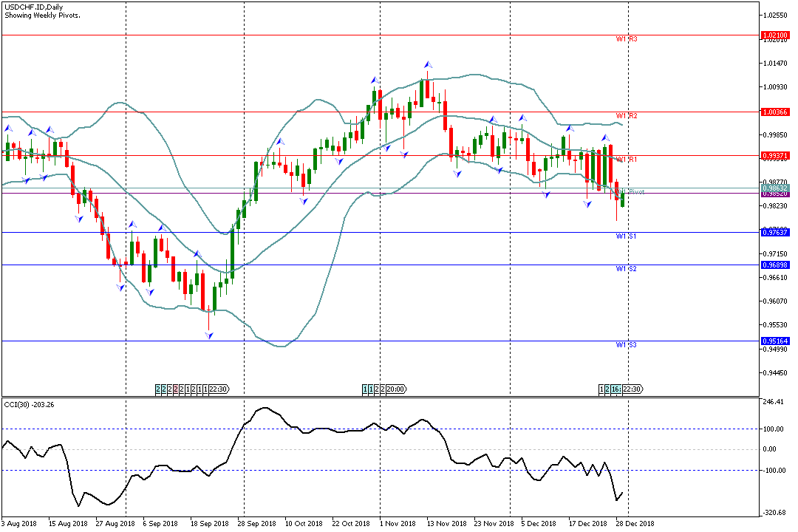Screen dimensions: 798x532
Task: Click the 28 Sep 2018 date label
Action: click(256, 524)
